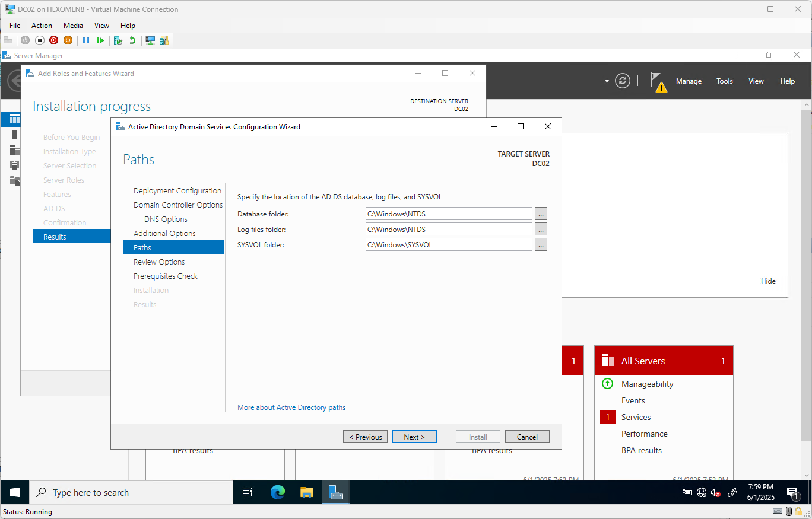Save the VM state with the orange icon
The height and width of the screenshot is (519, 812).
tap(68, 40)
